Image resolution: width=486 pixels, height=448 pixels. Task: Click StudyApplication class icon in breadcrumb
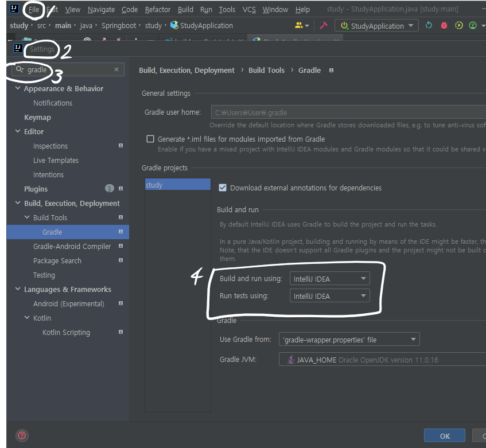[174, 25]
